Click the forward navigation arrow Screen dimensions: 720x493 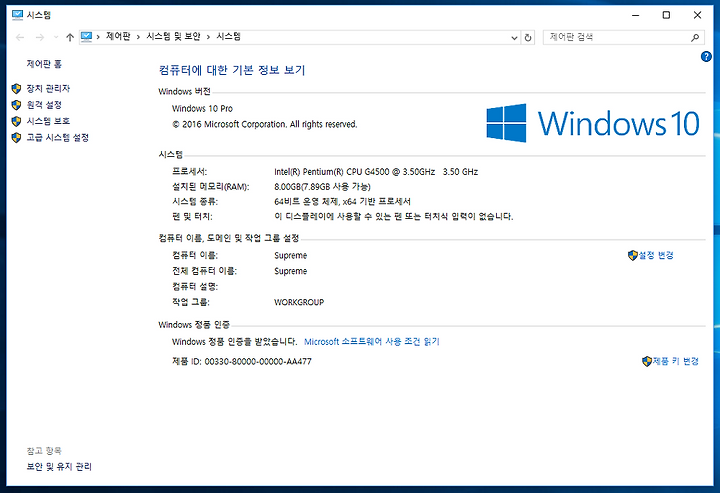(x=40, y=37)
